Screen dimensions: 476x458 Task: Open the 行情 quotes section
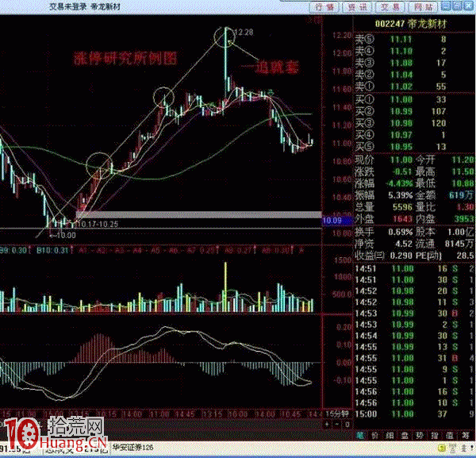coord(324,7)
